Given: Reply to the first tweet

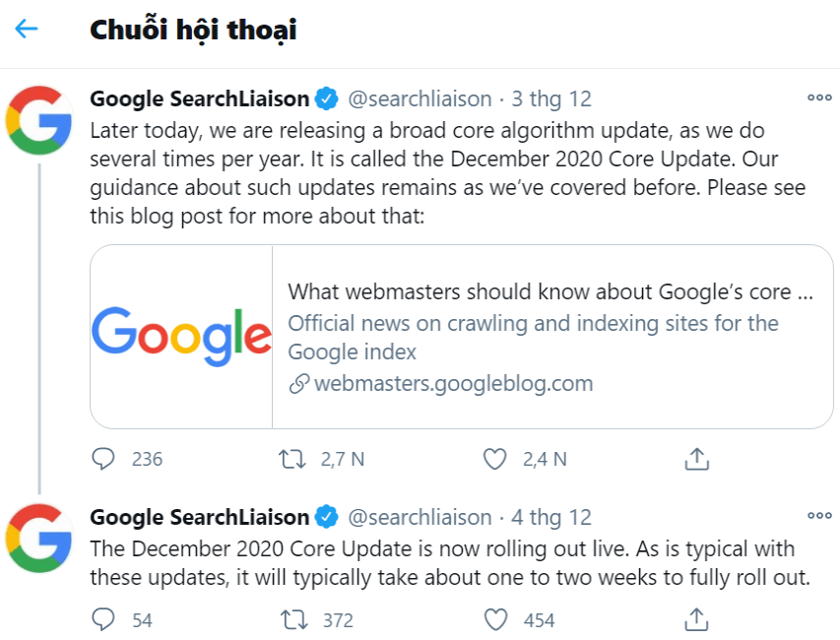Looking at the screenshot, I should coord(104,459).
